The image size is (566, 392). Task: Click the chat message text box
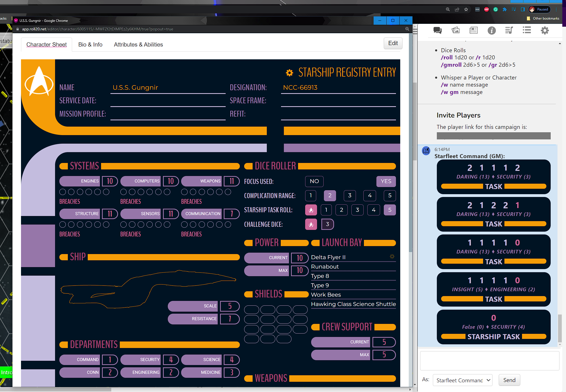pyautogui.click(x=490, y=361)
